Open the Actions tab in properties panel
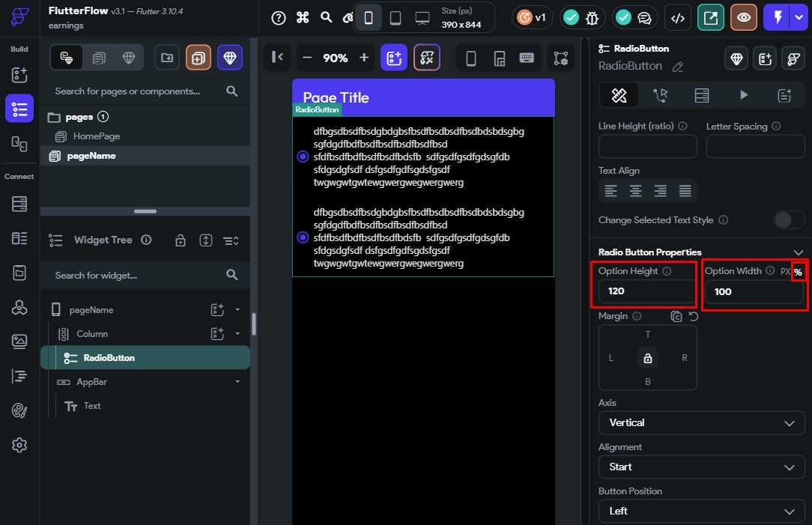 click(660, 95)
